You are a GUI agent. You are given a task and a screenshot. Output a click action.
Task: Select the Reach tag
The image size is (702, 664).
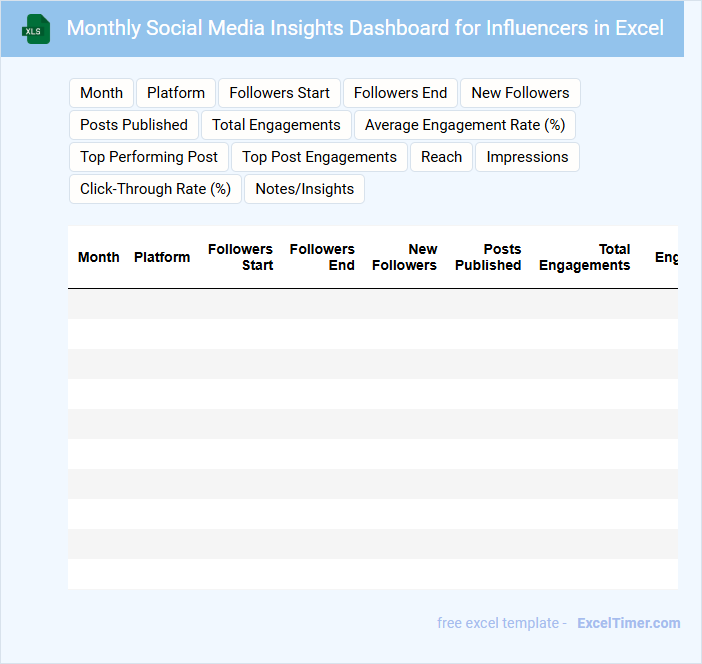coord(441,157)
